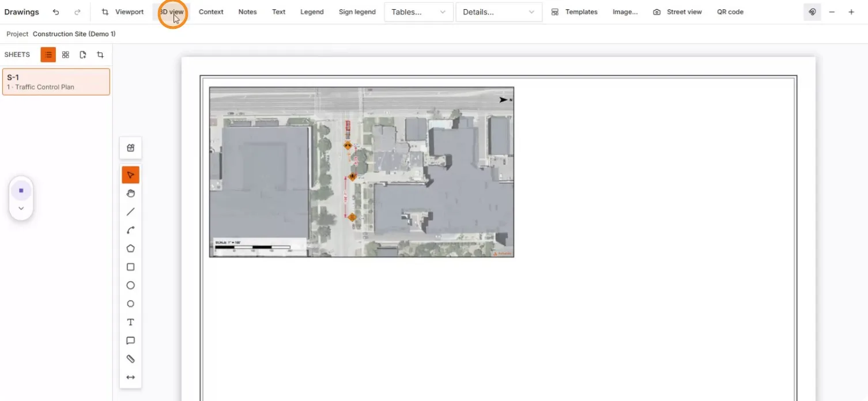Select the Pan hand tool
Image resolution: width=868 pixels, height=401 pixels.
[131, 194]
